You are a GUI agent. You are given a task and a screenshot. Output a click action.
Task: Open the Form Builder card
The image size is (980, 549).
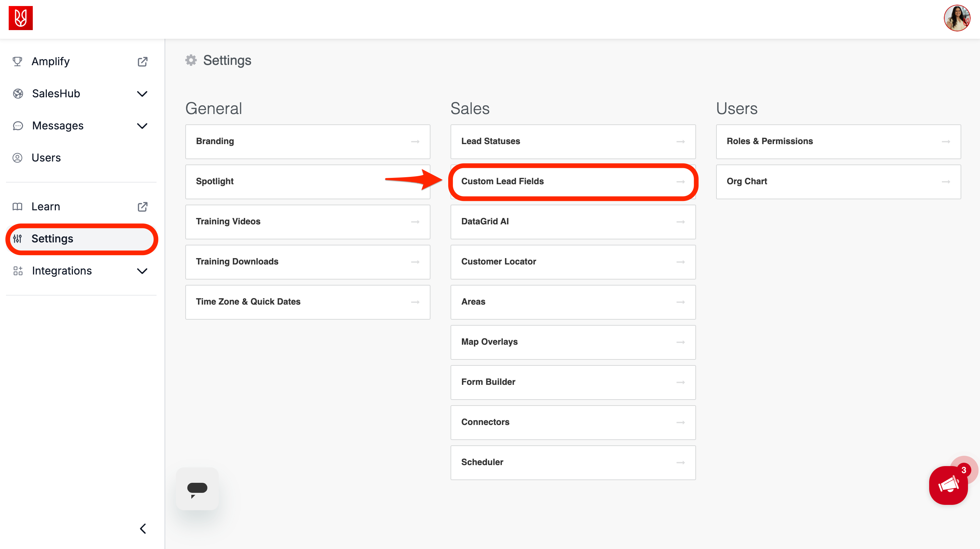(573, 382)
